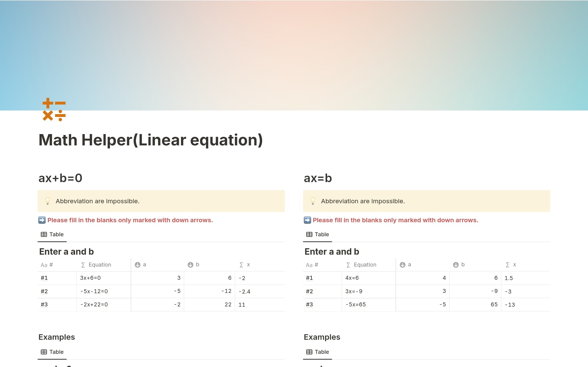Viewport: 588px width, 367px height.
Task: Click the down-arrow icon on the b column in ax=b table
Action: [455, 264]
